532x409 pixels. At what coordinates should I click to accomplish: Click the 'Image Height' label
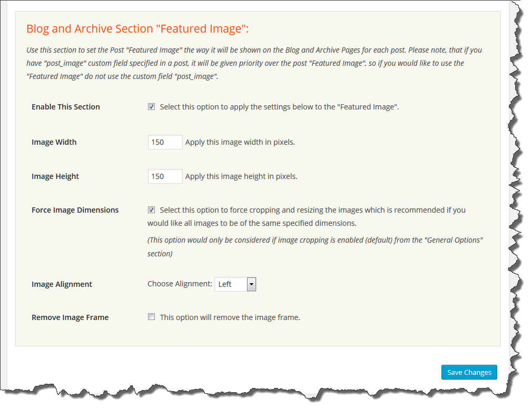point(55,176)
